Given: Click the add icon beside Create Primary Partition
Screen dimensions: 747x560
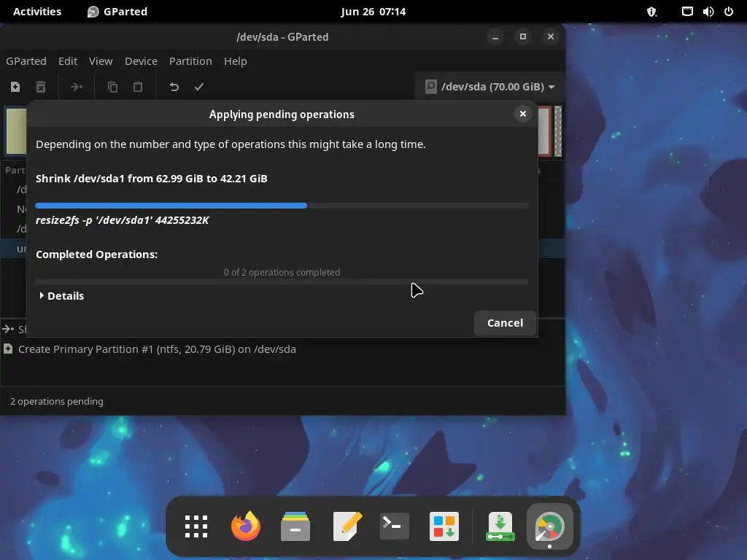Looking at the screenshot, I should coord(8,349).
